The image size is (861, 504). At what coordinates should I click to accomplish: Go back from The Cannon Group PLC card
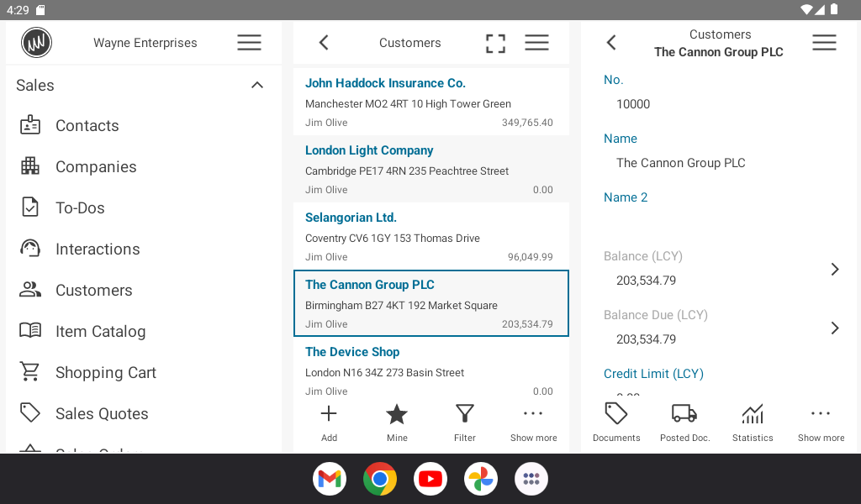coord(611,42)
